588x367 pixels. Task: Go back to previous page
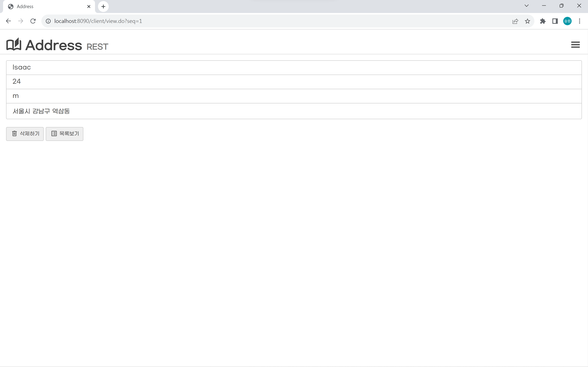point(8,21)
